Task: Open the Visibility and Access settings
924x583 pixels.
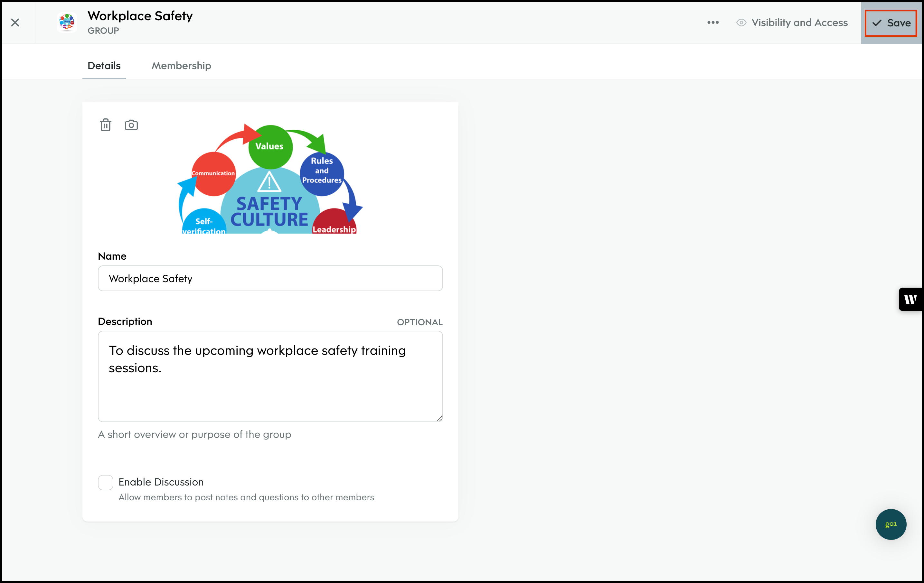Action: coord(799,23)
